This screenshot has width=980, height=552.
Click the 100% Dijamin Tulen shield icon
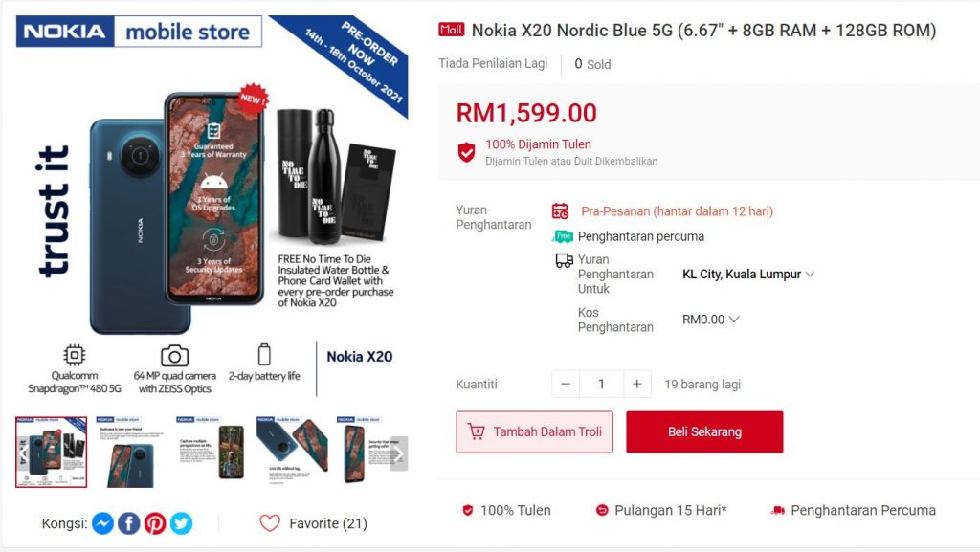tap(466, 152)
